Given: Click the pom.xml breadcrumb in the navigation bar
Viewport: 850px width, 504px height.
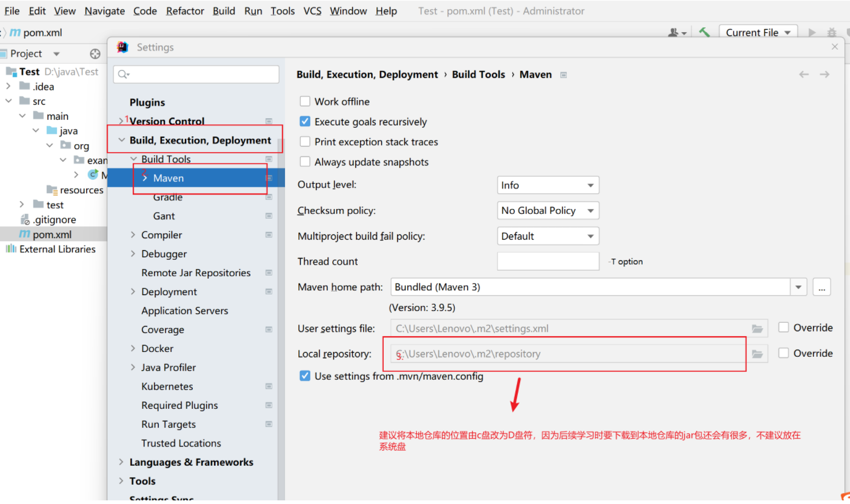Looking at the screenshot, I should coord(36,33).
